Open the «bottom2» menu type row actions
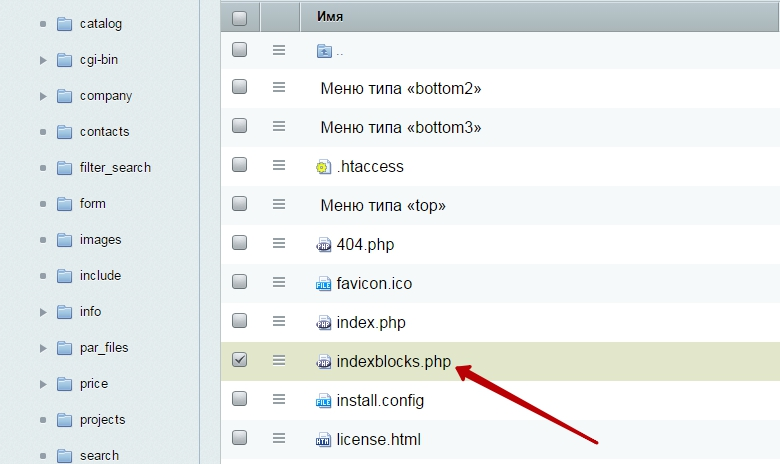The width and height of the screenshot is (780, 464). coord(279,88)
